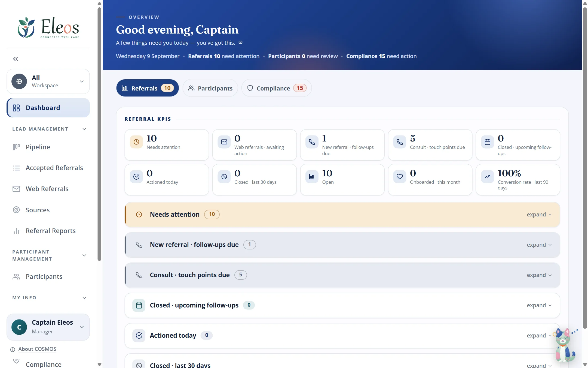Click the Referral Reports bar chart icon
This screenshot has height=368, width=588.
point(16,231)
